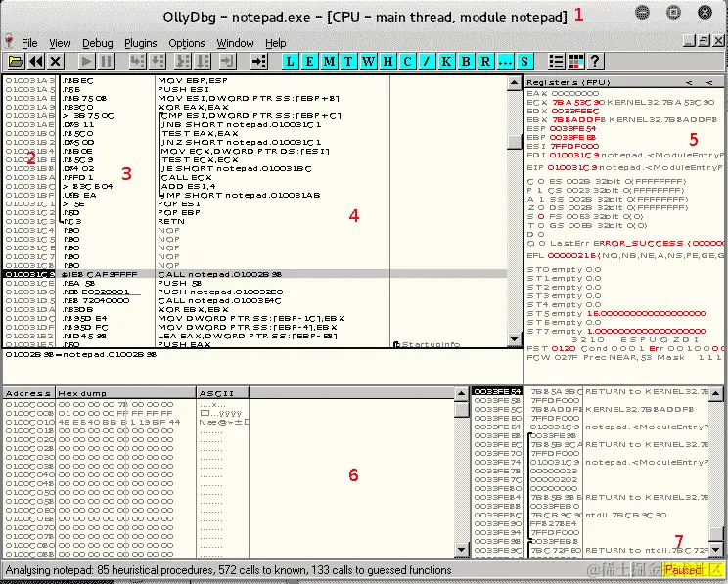Show the Run trace with the ... button
This screenshot has width=728, height=584.
[x=505, y=62]
